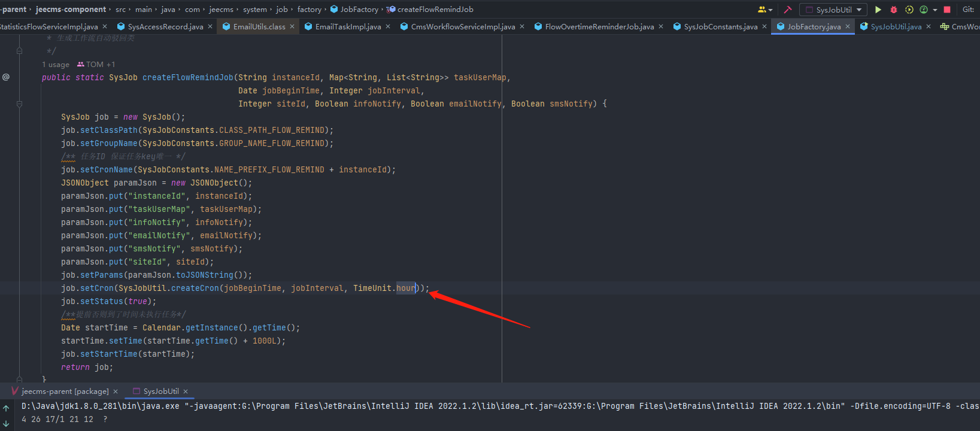This screenshot has width=980, height=431.
Task: Click the CLASS_PATH_FLOW_REMIND constant
Action: pyautogui.click(x=272, y=130)
